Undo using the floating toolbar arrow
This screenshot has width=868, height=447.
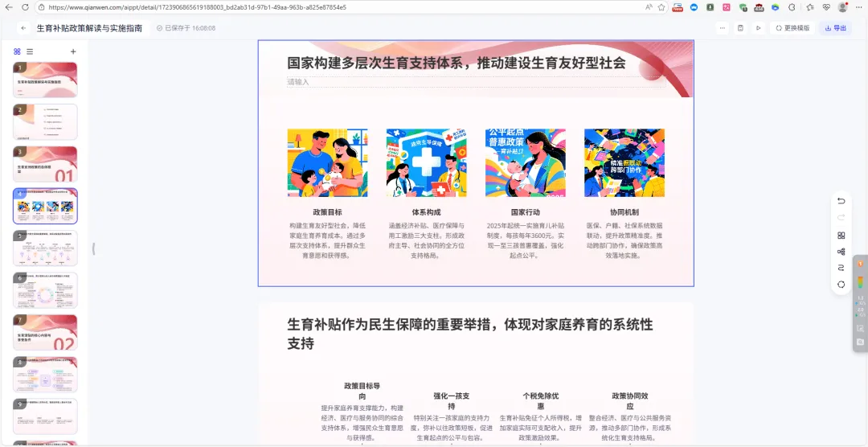(841, 200)
